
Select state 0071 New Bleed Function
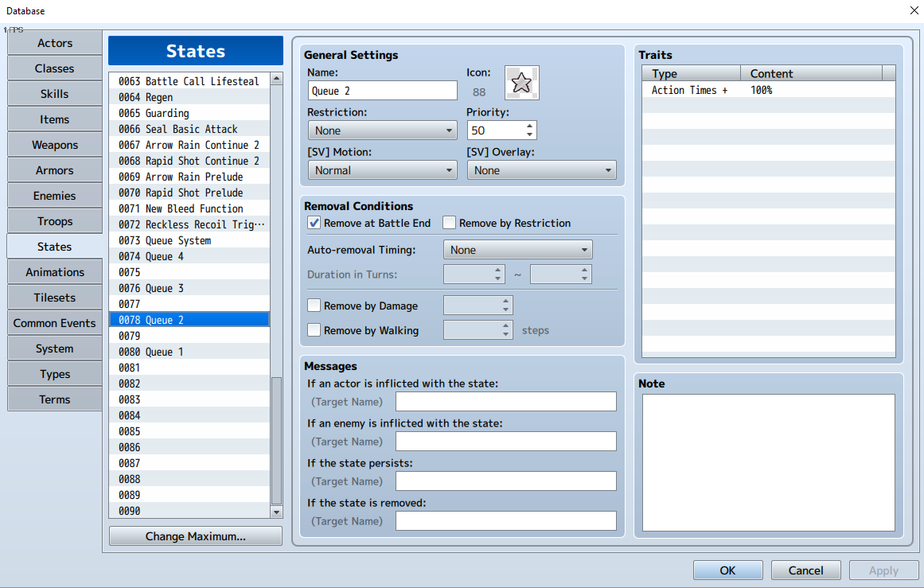click(x=189, y=208)
